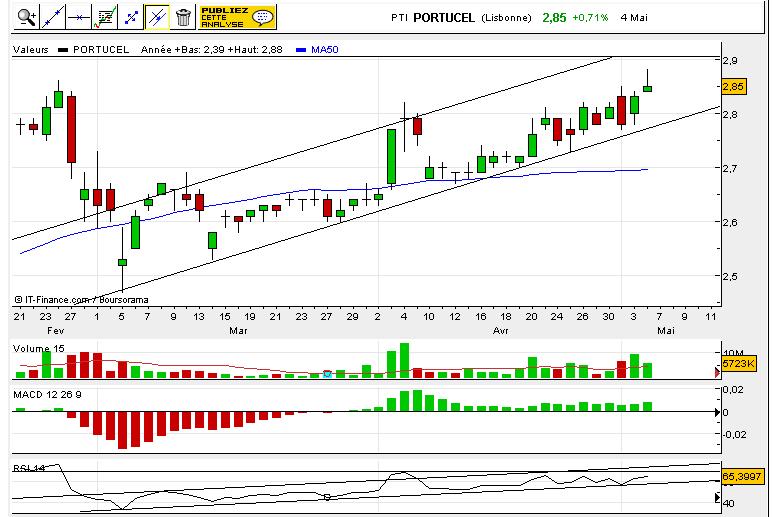Screen dimensions: 772x517
Task: Click the PORTUCEL legend label
Action: pyautogui.click(x=101, y=50)
